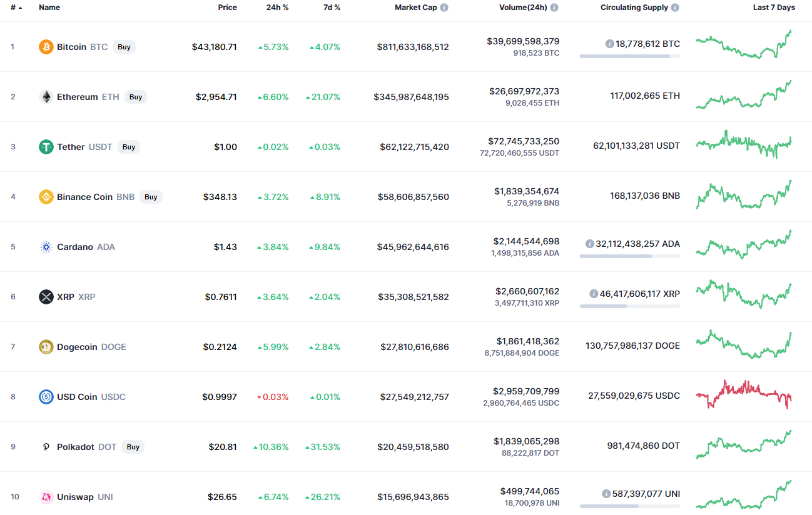Click the Buy button next to Bitcoin
Viewport: 812px width, 515px height.
tap(124, 47)
